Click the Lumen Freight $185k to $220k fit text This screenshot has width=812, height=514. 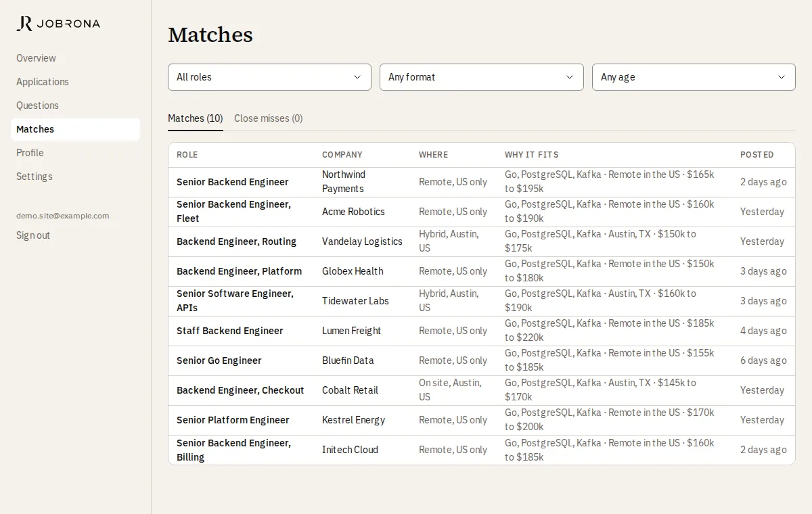click(x=609, y=331)
